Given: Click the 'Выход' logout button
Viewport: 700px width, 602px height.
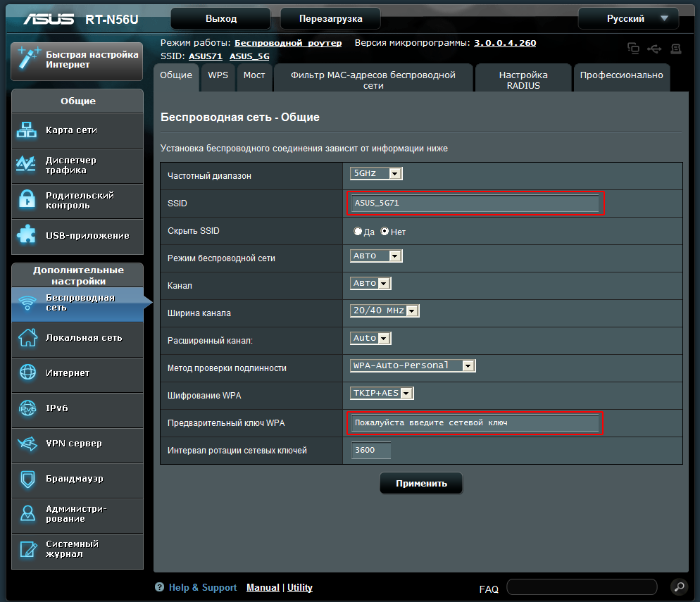Looking at the screenshot, I should coord(220,19).
